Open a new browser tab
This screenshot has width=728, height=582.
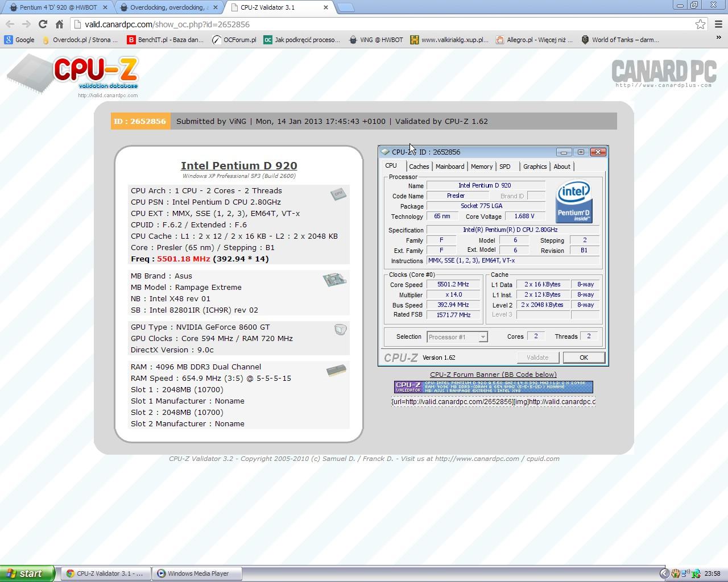(x=346, y=7)
